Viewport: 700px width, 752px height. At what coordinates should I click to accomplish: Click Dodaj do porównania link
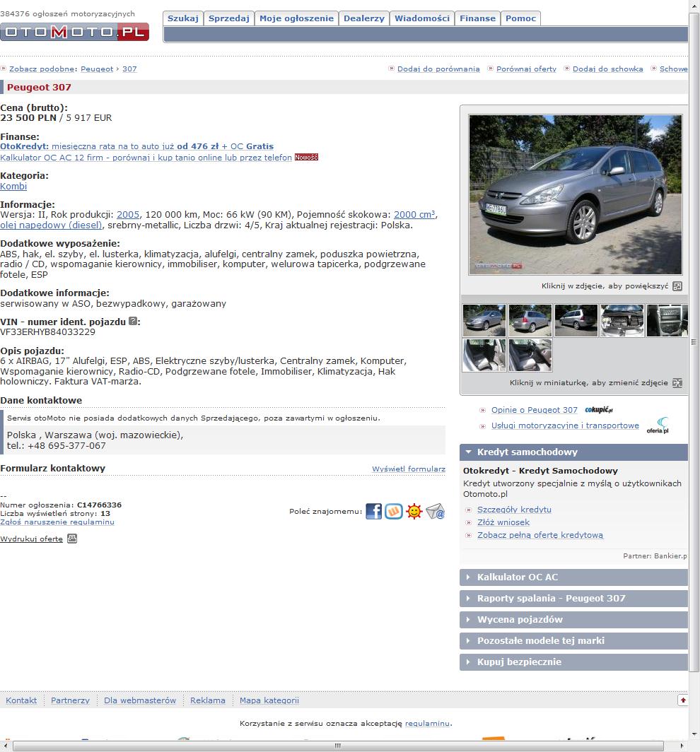tap(438, 69)
